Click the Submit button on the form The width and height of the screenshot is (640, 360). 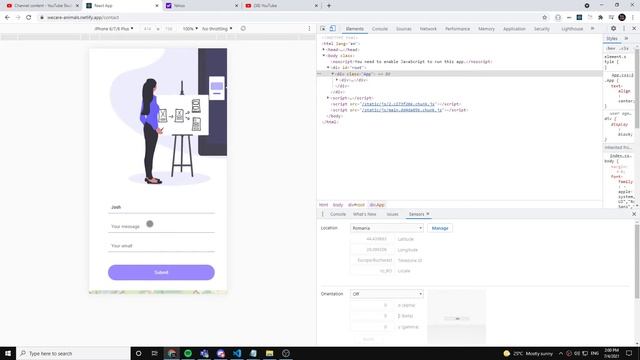pos(161,272)
